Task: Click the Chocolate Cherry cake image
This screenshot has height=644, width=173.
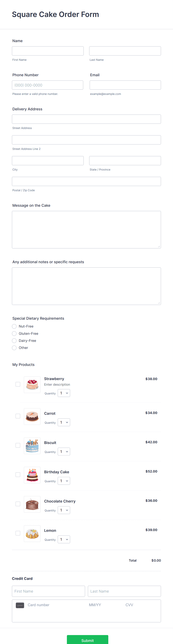Action: click(x=32, y=504)
